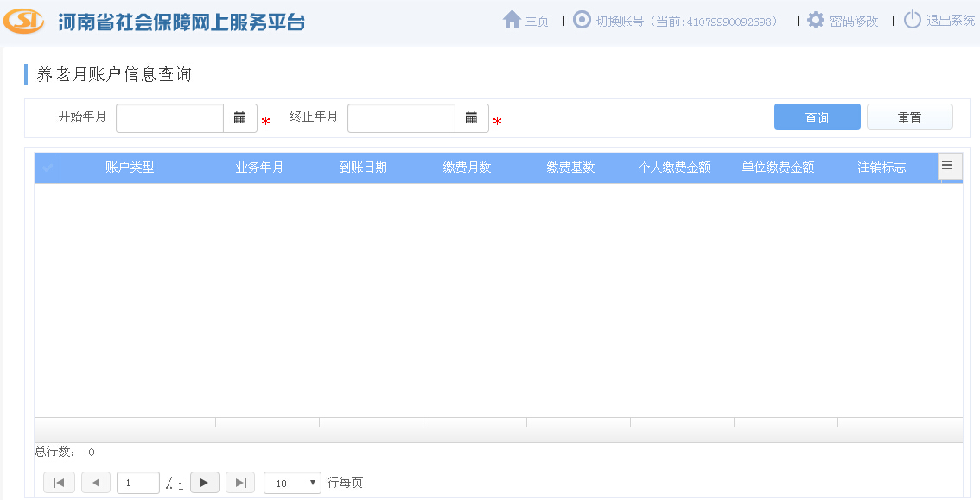Click the password change gear icon
The image size is (980, 500).
(816, 20)
